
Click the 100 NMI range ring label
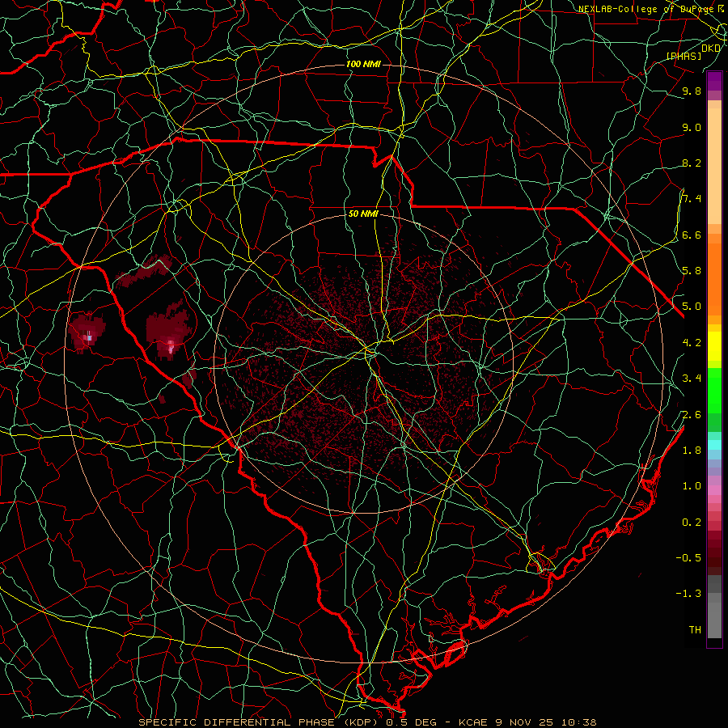tap(363, 64)
